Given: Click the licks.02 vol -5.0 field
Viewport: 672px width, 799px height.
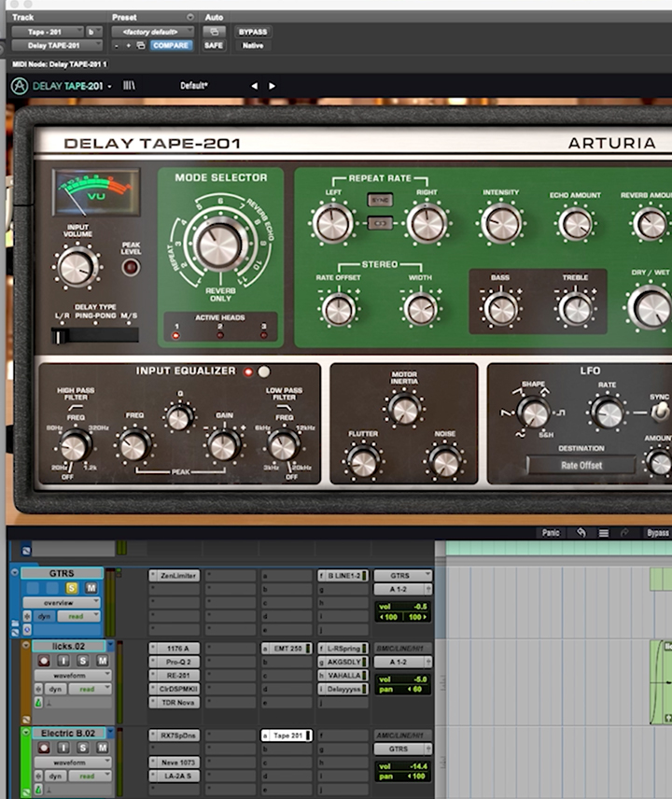Looking at the screenshot, I should coord(402,680).
